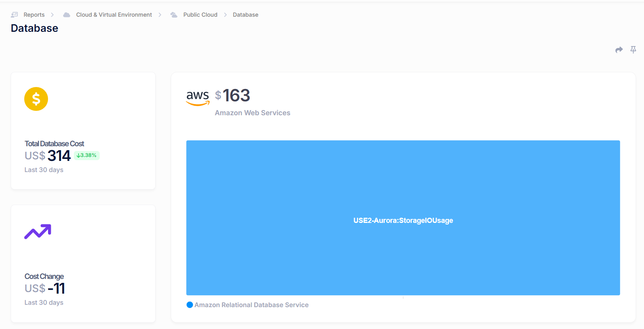Select the Database breadcrumb item
This screenshot has height=329, width=644.
[x=246, y=15]
